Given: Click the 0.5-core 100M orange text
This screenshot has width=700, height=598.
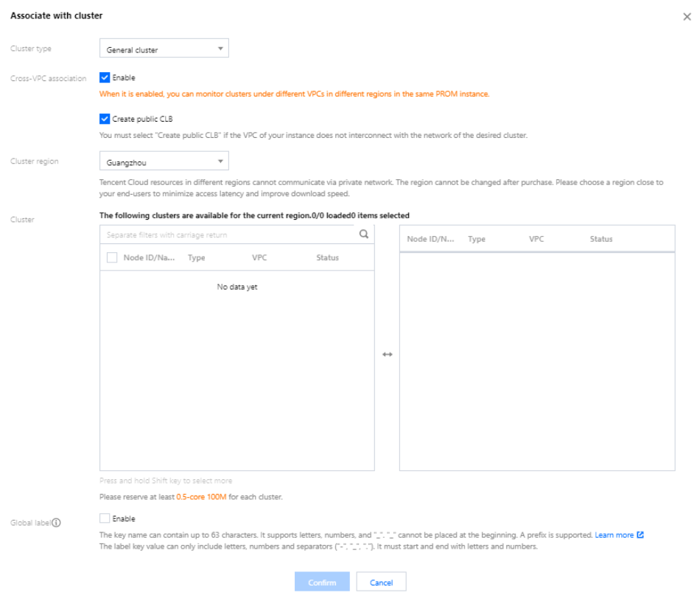Looking at the screenshot, I should click(x=201, y=497).
